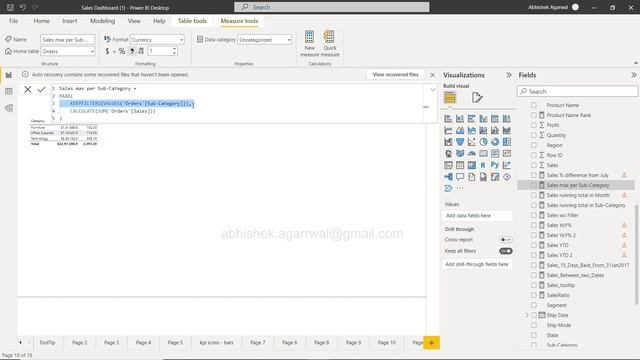Screen dimensions: 640x360
Task: Click Add data fields here well
Action: coord(477,216)
